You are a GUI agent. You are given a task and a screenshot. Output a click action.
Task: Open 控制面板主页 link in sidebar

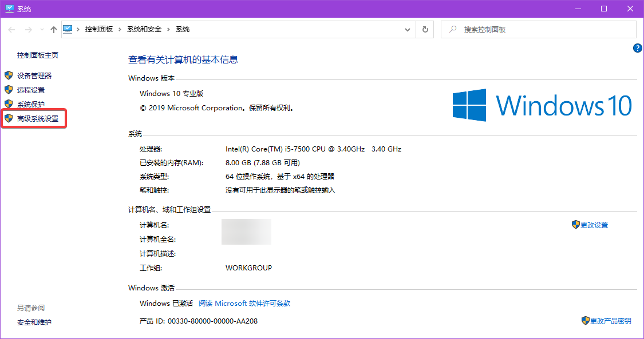38,55
